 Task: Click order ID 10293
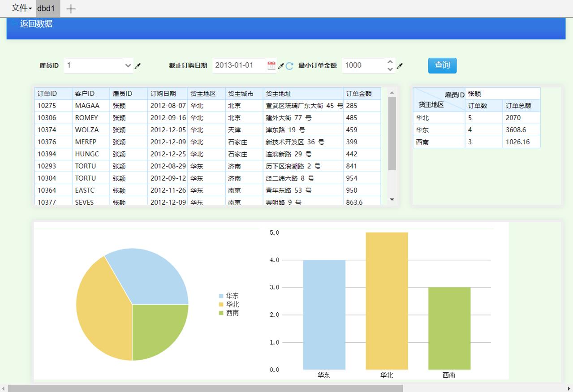(53, 166)
